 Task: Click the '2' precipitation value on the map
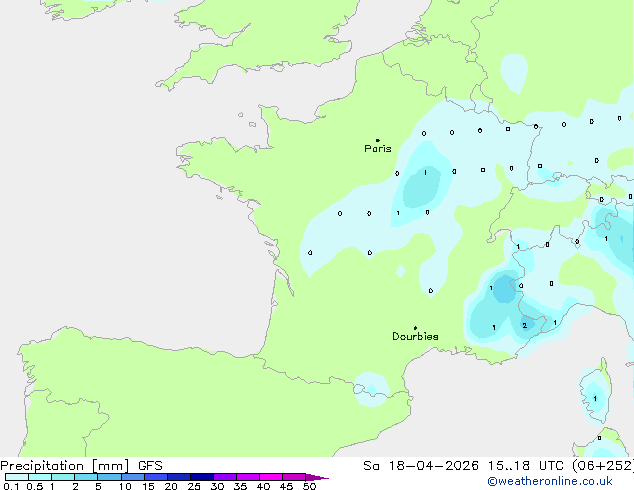pos(524,325)
